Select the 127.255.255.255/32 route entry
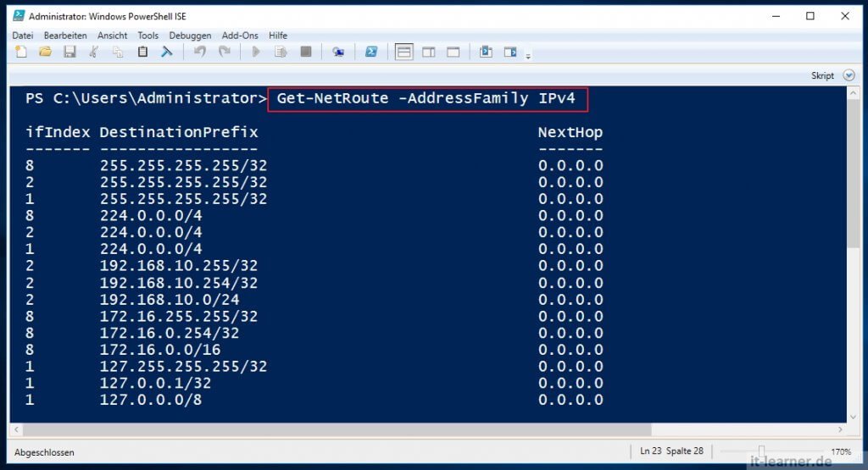Viewport: 868px width, 470px height. tap(183, 367)
